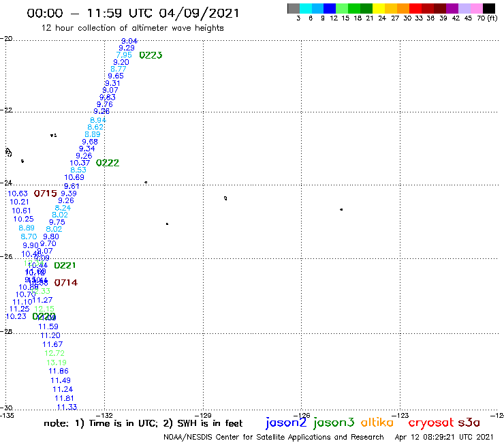This screenshot has width=504, height=443.
Task: Click the 8.24 wave height value
Action: click(x=63, y=208)
